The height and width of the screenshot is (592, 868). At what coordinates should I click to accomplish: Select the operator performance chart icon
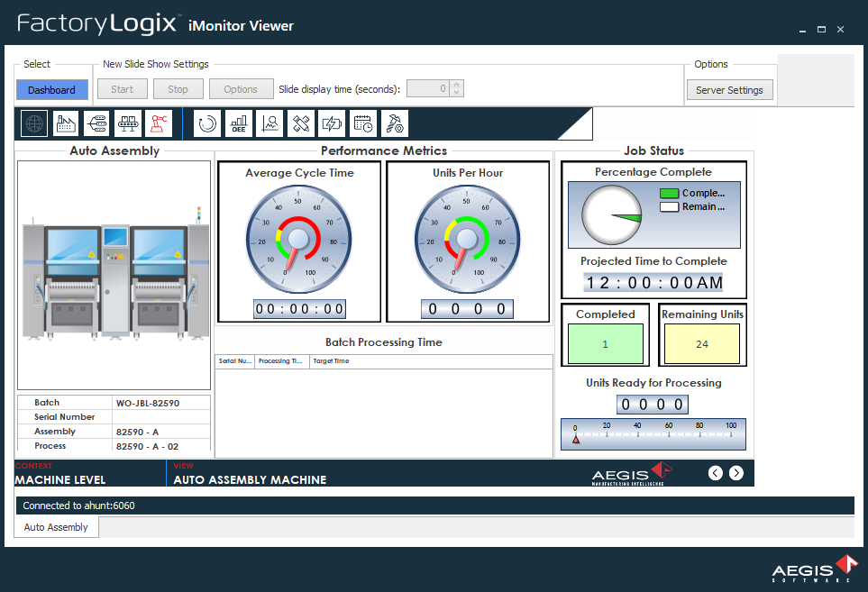(x=269, y=123)
